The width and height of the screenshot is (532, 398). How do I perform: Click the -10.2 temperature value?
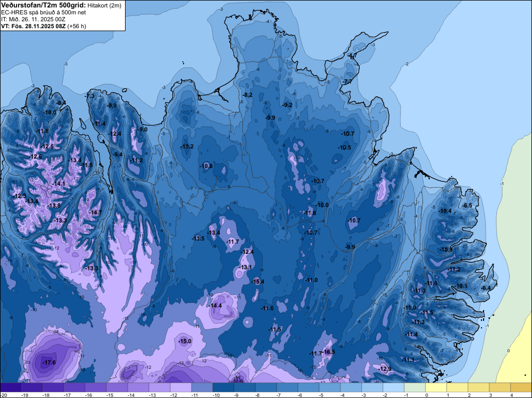click(187, 146)
